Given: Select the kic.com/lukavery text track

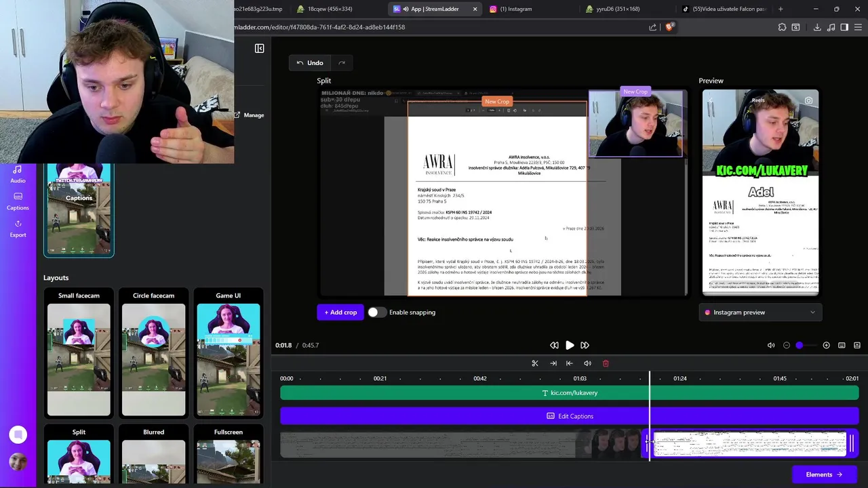Looking at the screenshot, I should (570, 392).
